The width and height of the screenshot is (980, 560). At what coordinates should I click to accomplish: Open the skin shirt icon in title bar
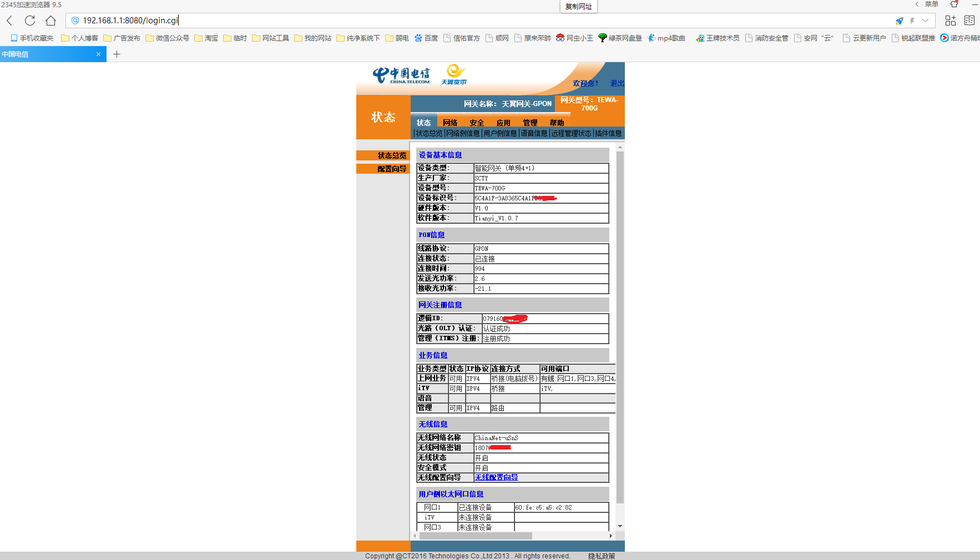pos(954,4)
